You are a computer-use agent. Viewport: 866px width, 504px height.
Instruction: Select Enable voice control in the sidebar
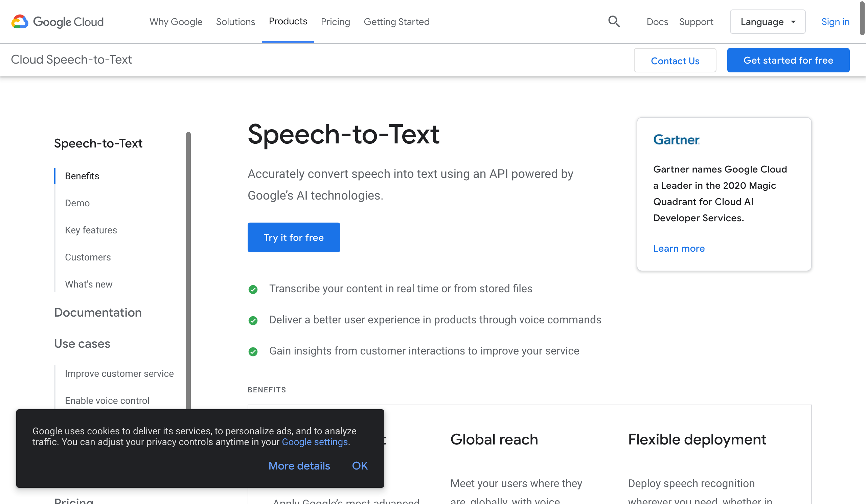tap(107, 400)
